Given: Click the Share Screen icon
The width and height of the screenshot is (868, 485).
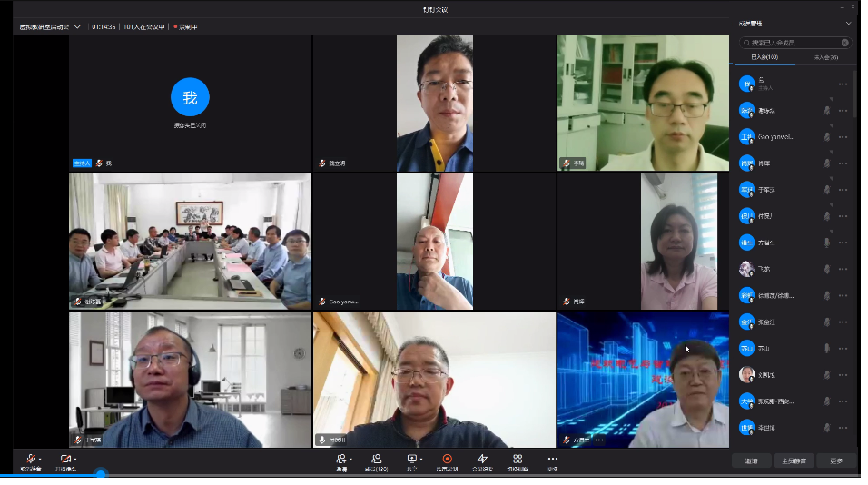Looking at the screenshot, I should pyautogui.click(x=411, y=460).
